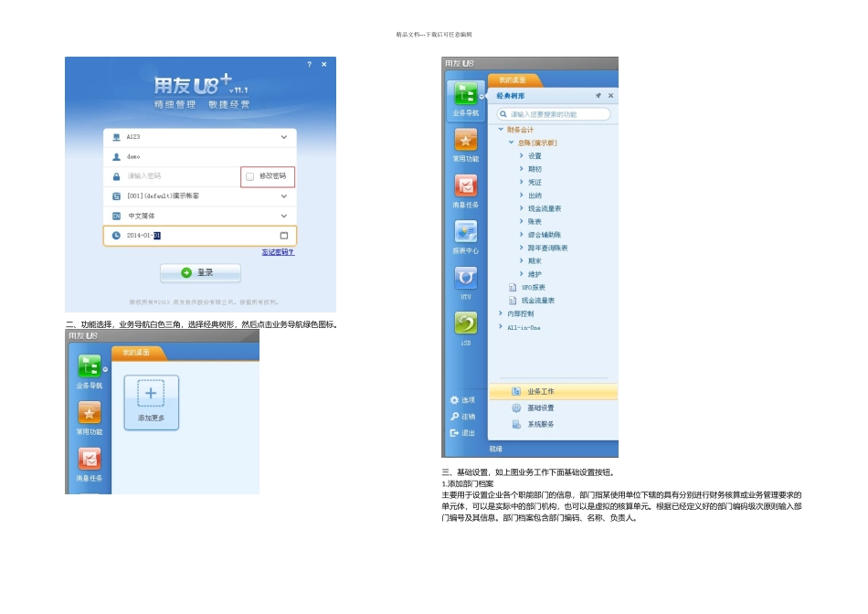
Task: Click the help question mark in login window
Action: click(x=310, y=64)
